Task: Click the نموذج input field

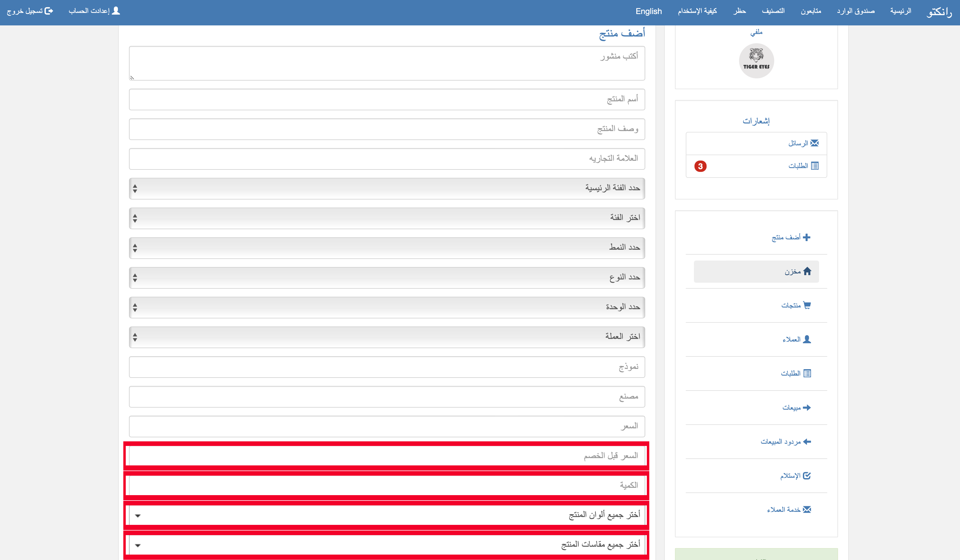Action: (x=387, y=367)
